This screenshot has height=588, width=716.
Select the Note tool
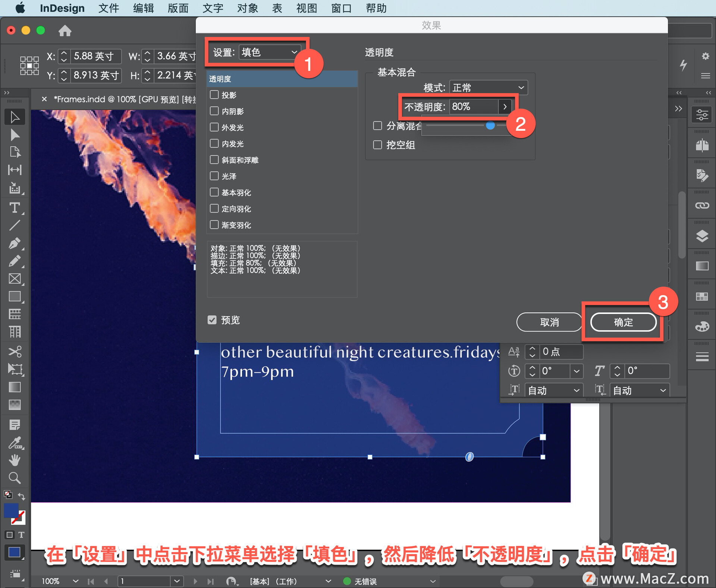tap(15, 425)
